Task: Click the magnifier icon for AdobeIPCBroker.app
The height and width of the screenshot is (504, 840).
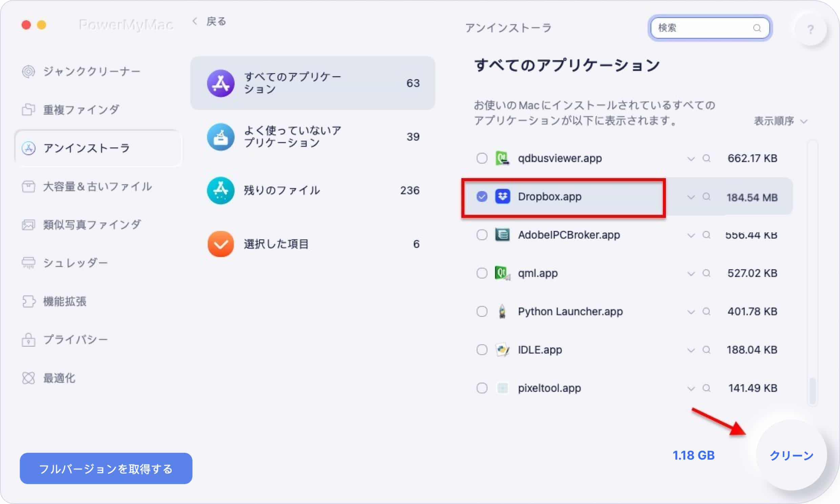Action: [x=707, y=235]
